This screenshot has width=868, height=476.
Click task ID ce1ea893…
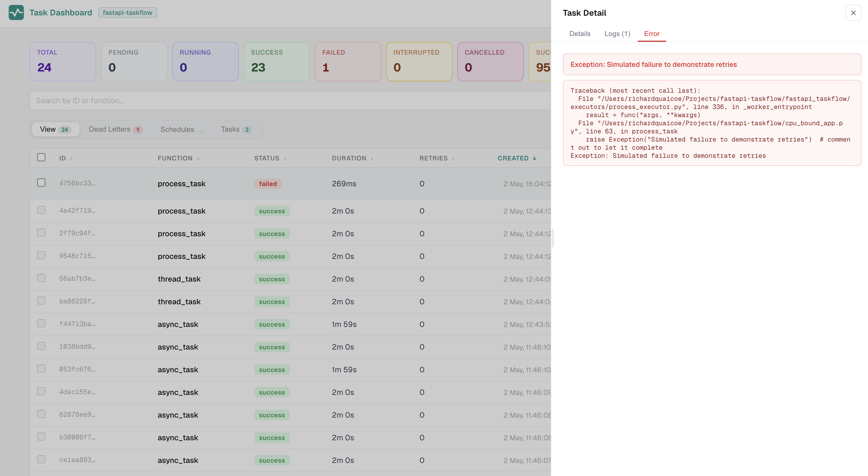point(77,460)
